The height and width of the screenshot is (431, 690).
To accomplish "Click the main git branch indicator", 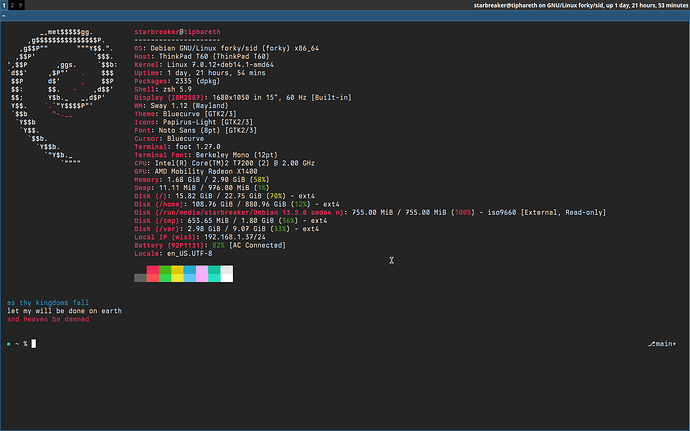I will (x=662, y=344).
